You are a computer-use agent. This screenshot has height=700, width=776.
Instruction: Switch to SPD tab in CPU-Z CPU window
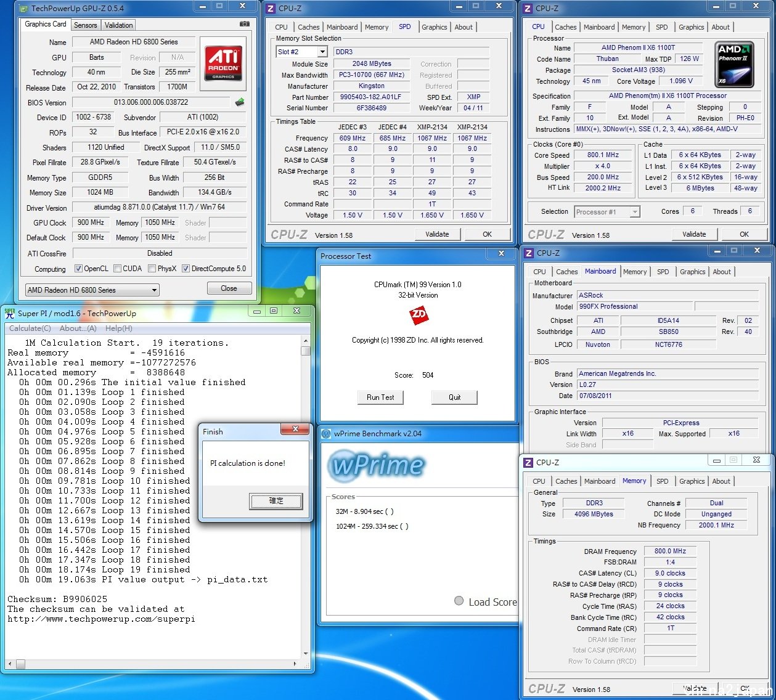click(x=661, y=27)
